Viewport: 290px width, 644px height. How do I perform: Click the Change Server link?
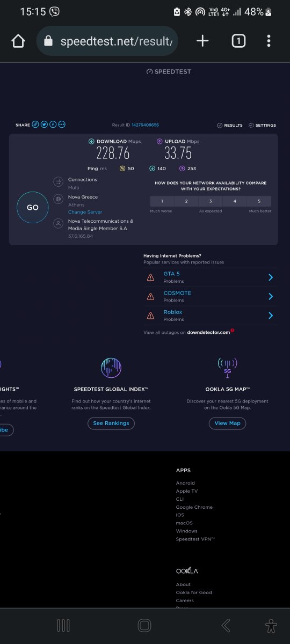click(x=85, y=213)
